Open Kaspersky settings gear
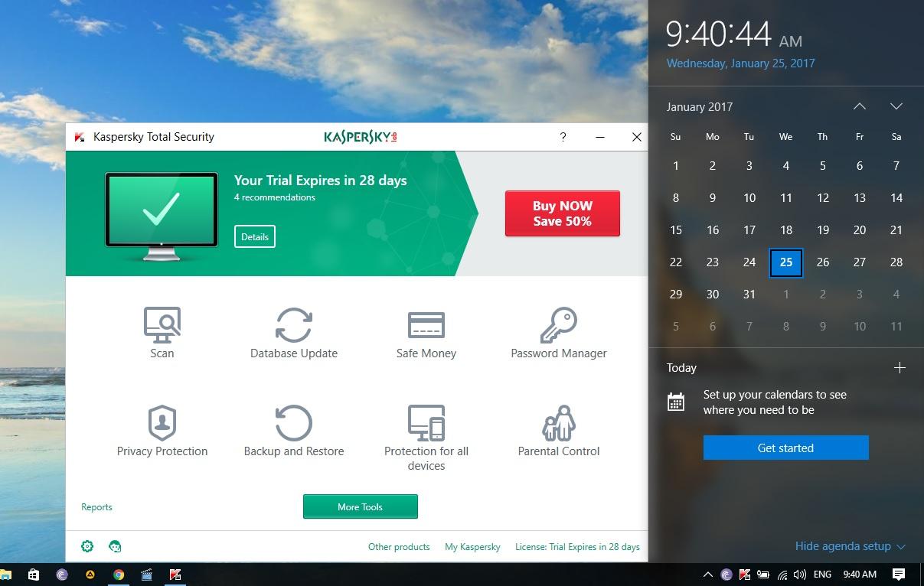Image resolution: width=924 pixels, height=586 pixels. coord(87,546)
